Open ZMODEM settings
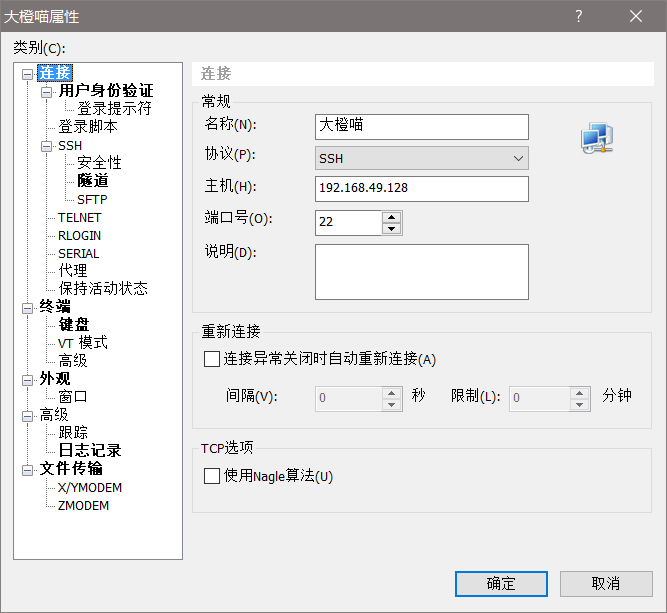This screenshot has width=667, height=613. pyautogui.click(x=83, y=505)
